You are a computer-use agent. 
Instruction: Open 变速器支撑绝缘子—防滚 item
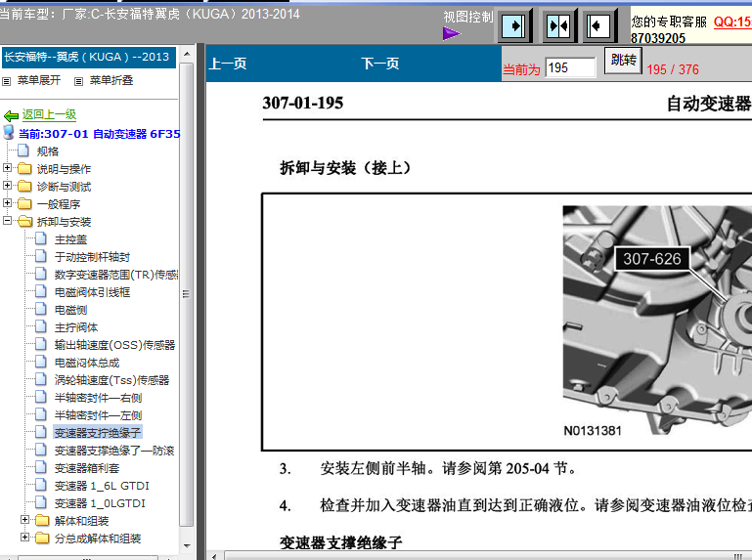click(114, 451)
